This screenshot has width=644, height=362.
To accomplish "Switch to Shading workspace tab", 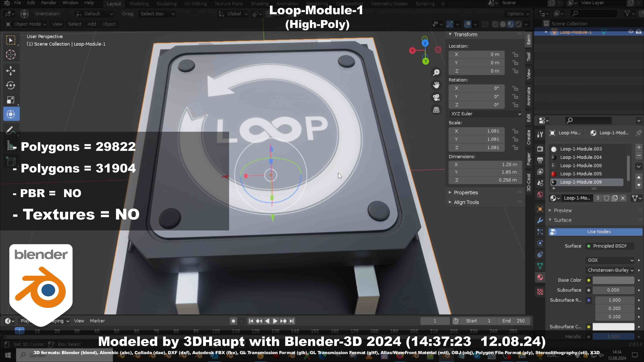I will 259,4.
